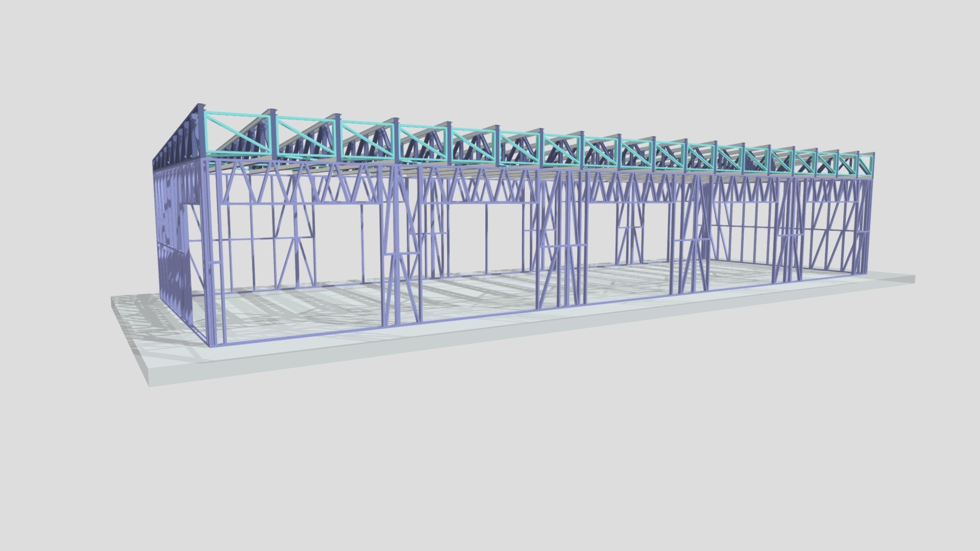Click the empty gray background below the model
The width and height of the screenshot is (980, 551).
pyautogui.click(x=490, y=459)
